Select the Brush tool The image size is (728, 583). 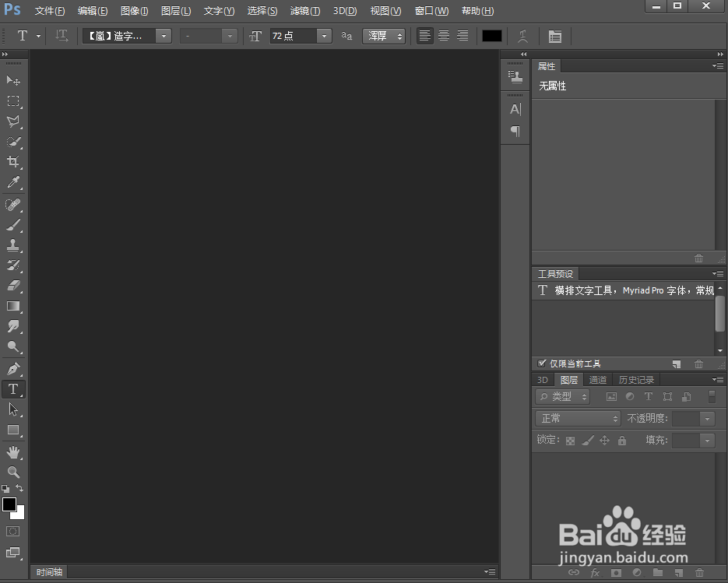[x=13, y=225]
